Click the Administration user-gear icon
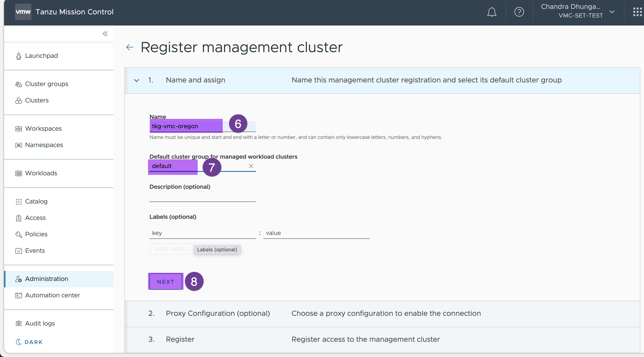The width and height of the screenshot is (644, 357). click(x=18, y=279)
